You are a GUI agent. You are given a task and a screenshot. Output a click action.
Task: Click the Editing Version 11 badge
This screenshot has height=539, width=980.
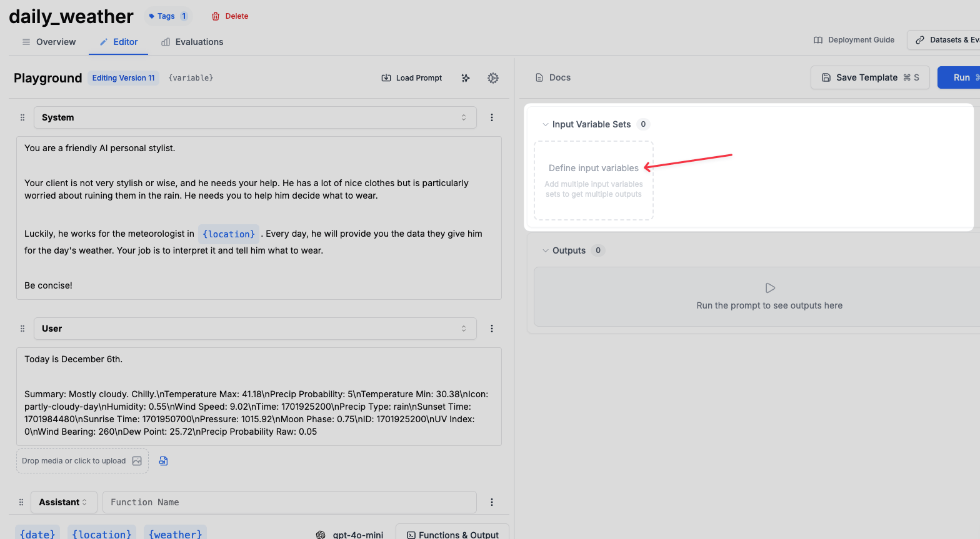coord(123,78)
